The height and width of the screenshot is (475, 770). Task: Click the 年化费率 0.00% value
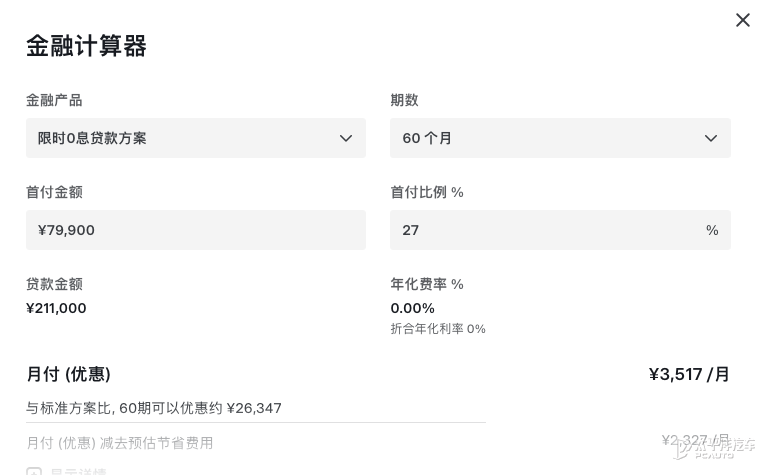coord(412,308)
